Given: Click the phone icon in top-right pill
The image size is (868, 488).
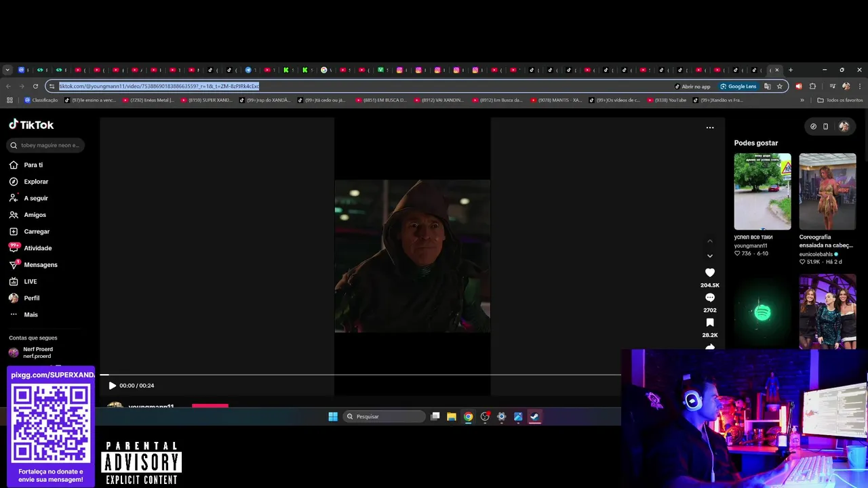Looking at the screenshot, I should [x=825, y=126].
